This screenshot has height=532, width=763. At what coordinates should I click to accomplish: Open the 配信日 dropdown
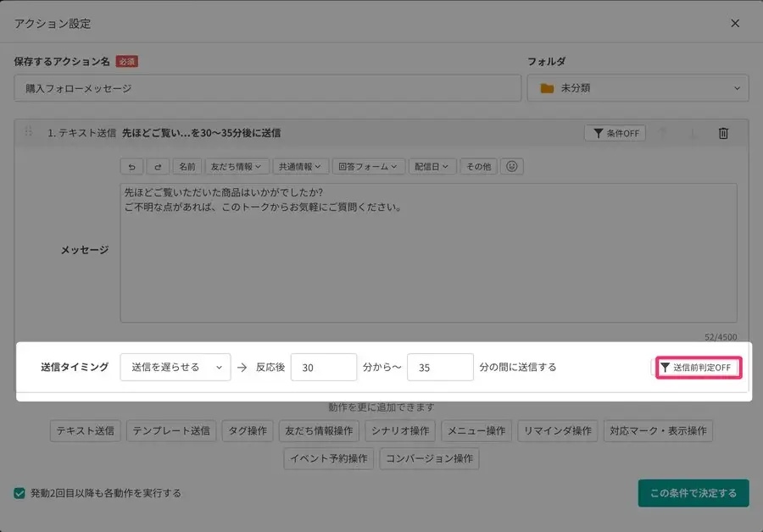432,166
